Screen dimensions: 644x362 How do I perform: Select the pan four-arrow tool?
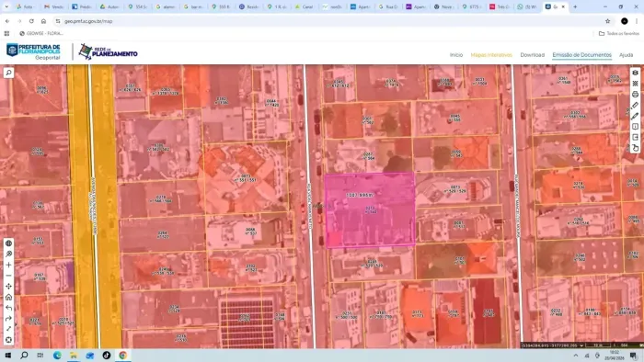click(8, 286)
